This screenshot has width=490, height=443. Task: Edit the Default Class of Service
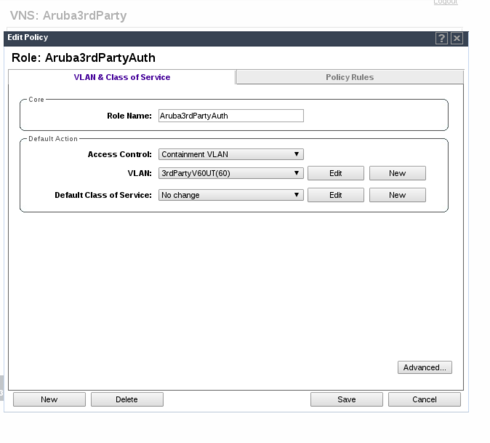pyautogui.click(x=336, y=195)
